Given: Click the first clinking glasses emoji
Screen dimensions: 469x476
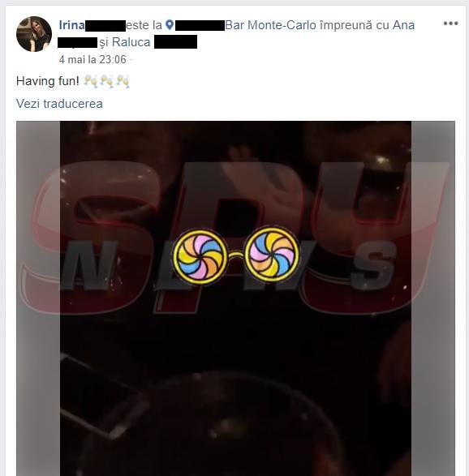Looking at the screenshot, I should pos(91,81).
